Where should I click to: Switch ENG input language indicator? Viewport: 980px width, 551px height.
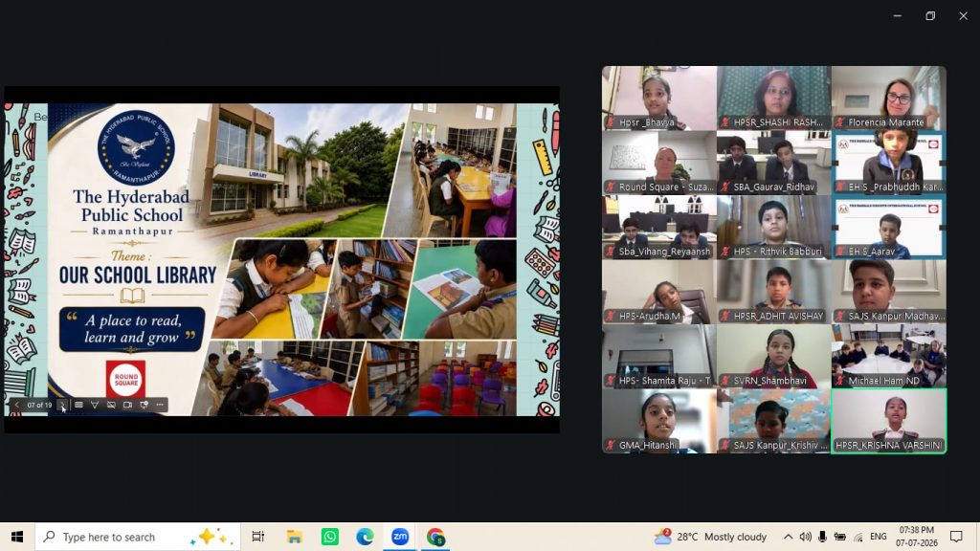pyautogui.click(x=879, y=537)
